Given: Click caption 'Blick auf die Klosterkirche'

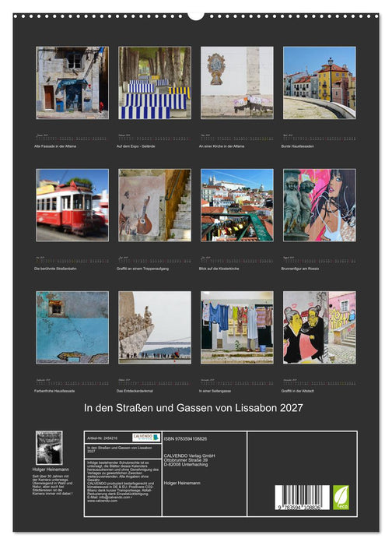Looking at the screenshot, I should pyautogui.click(x=219, y=269).
